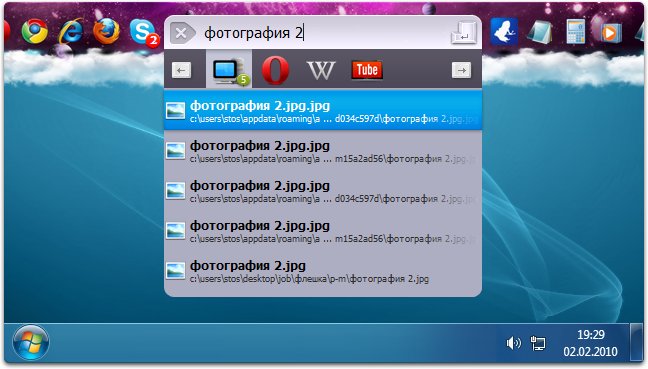The height and width of the screenshot is (369, 648).
Task: Open the notepad icon in dock
Action: (x=540, y=31)
